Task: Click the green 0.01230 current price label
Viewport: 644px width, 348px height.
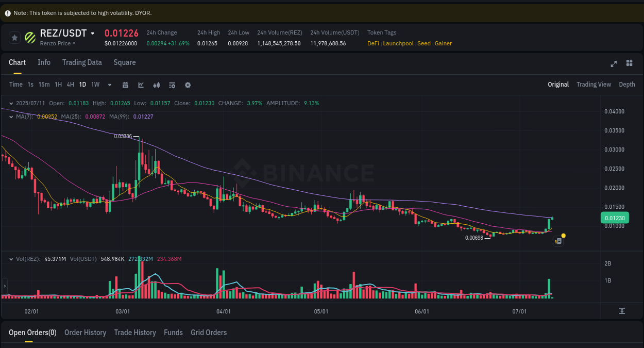Action: click(x=614, y=218)
